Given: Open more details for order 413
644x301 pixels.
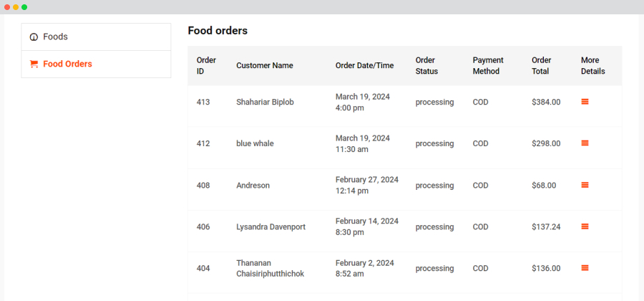Looking at the screenshot, I should (x=585, y=102).
